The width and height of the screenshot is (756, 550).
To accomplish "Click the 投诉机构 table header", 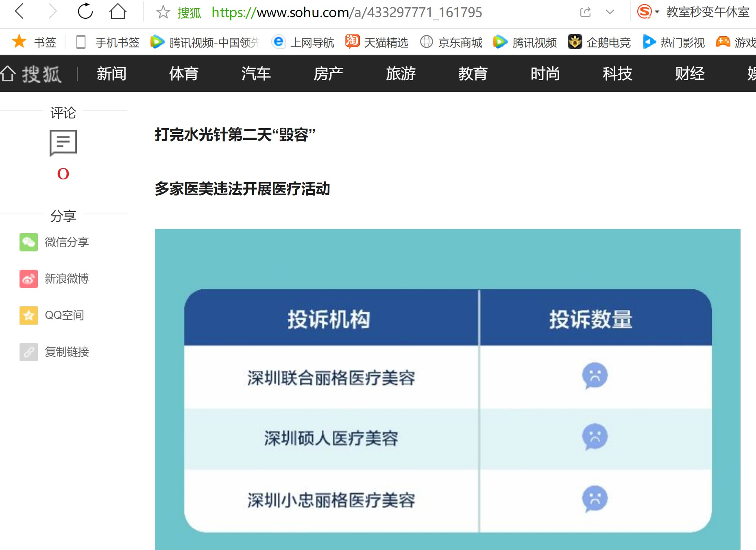I will [329, 319].
